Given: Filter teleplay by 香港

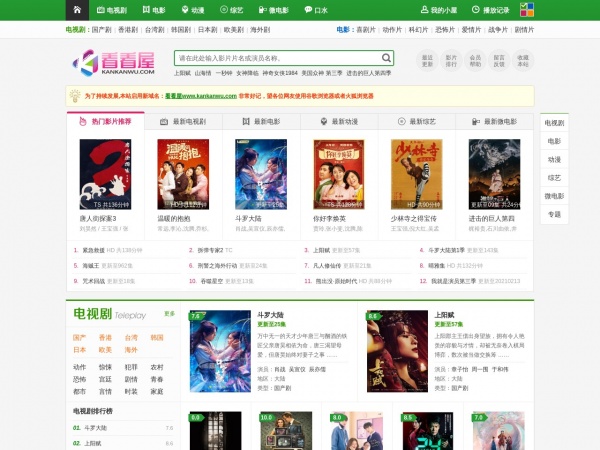Looking at the screenshot, I should click(x=105, y=338).
